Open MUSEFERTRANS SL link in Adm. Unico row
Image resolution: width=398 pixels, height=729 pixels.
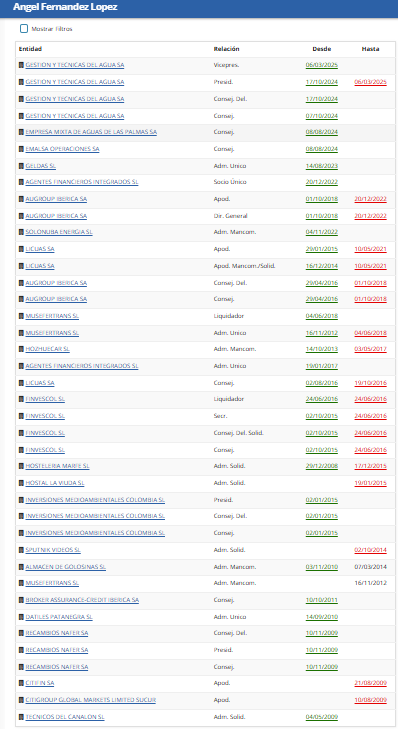(x=52, y=333)
